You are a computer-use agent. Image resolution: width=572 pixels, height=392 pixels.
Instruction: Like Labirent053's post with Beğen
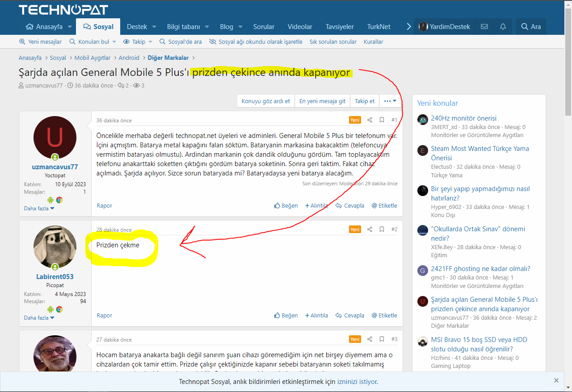(x=286, y=315)
